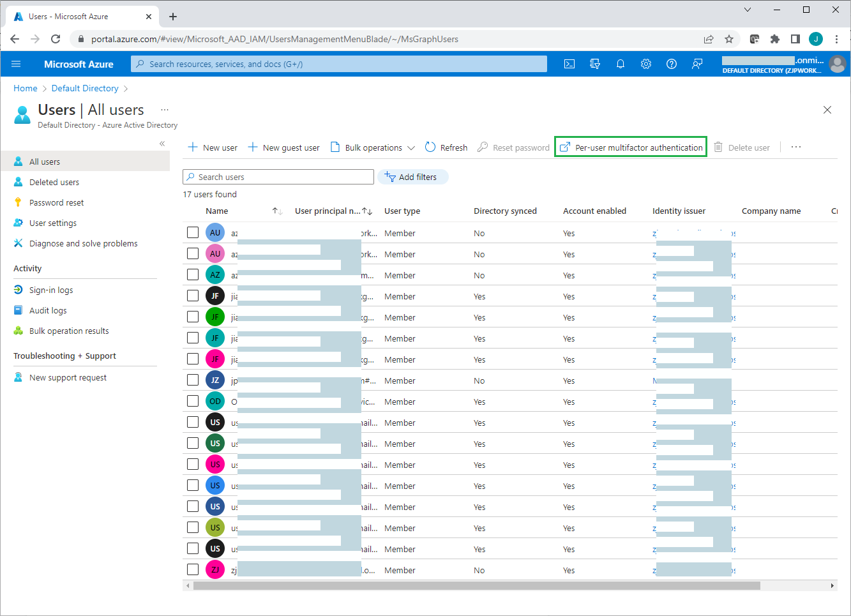Tick the checkbox for ZJ user row
This screenshot has width=851, height=616.
click(x=193, y=569)
